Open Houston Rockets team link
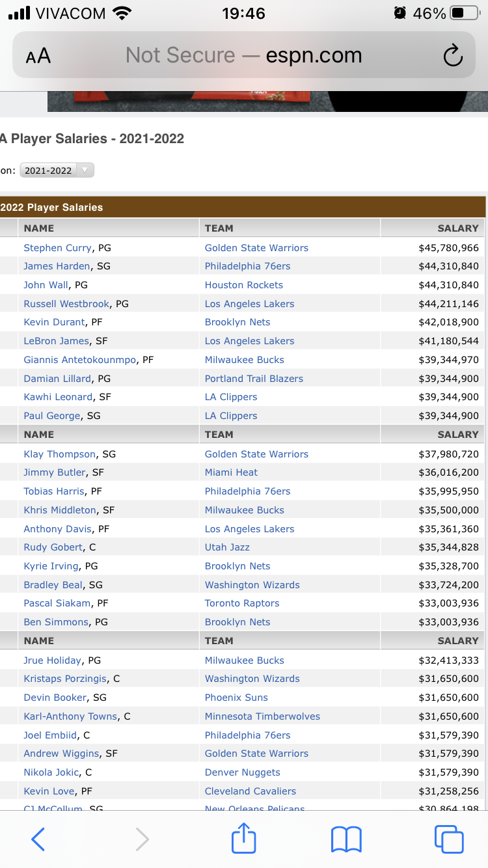This screenshot has width=488, height=868. [243, 285]
